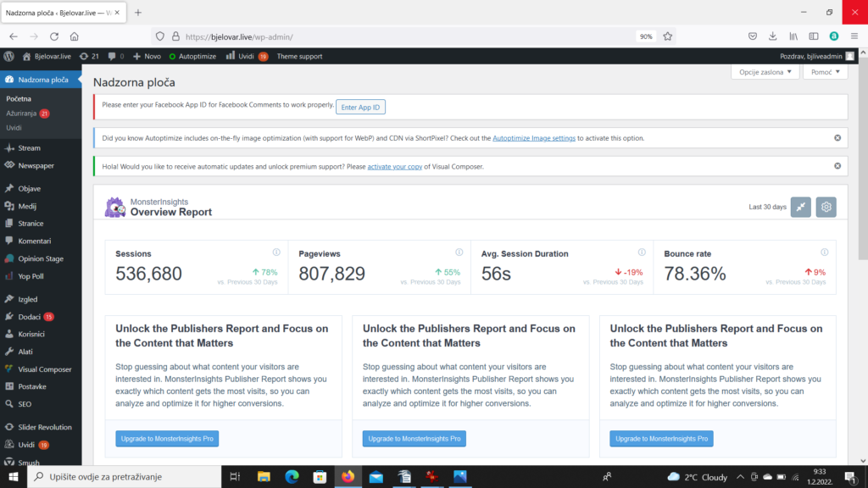Open Dodaci plugins menu
This screenshot has height=488, width=868.
click(x=41, y=317)
